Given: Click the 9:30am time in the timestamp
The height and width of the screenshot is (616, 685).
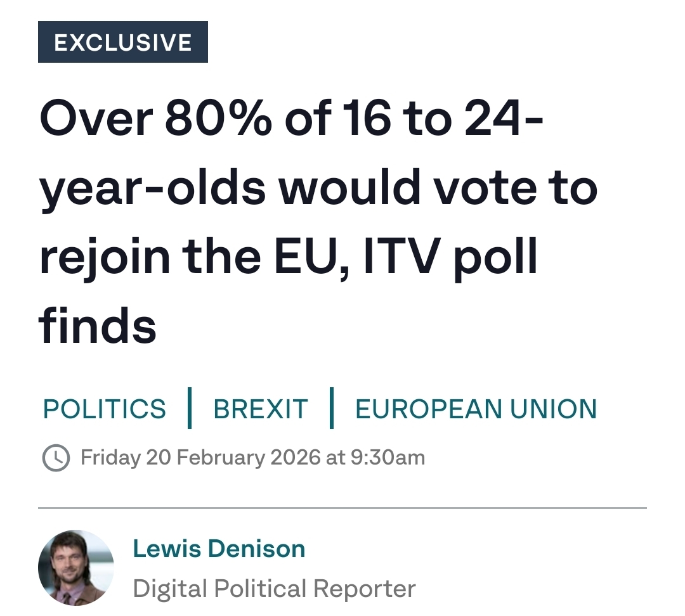Looking at the screenshot, I should (387, 458).
